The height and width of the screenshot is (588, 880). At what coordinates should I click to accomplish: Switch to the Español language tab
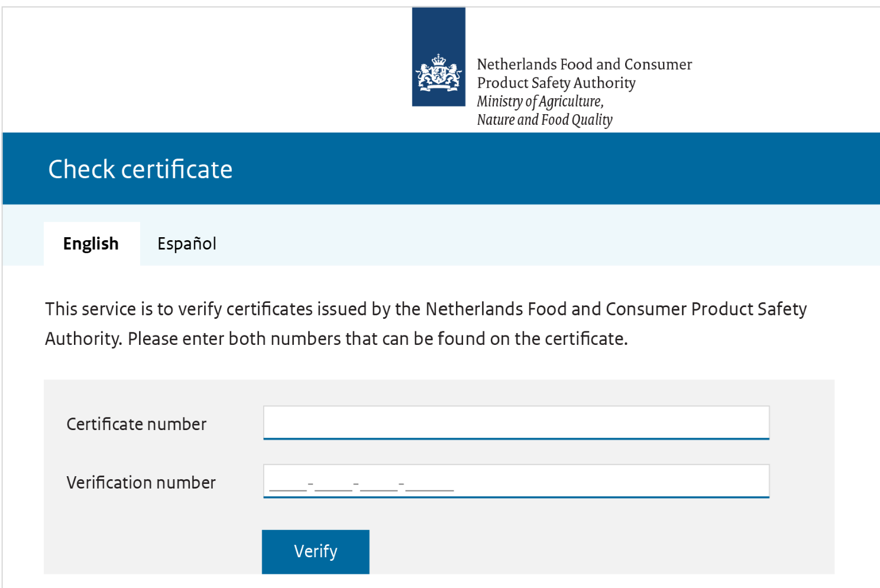[x=187, y=244]
